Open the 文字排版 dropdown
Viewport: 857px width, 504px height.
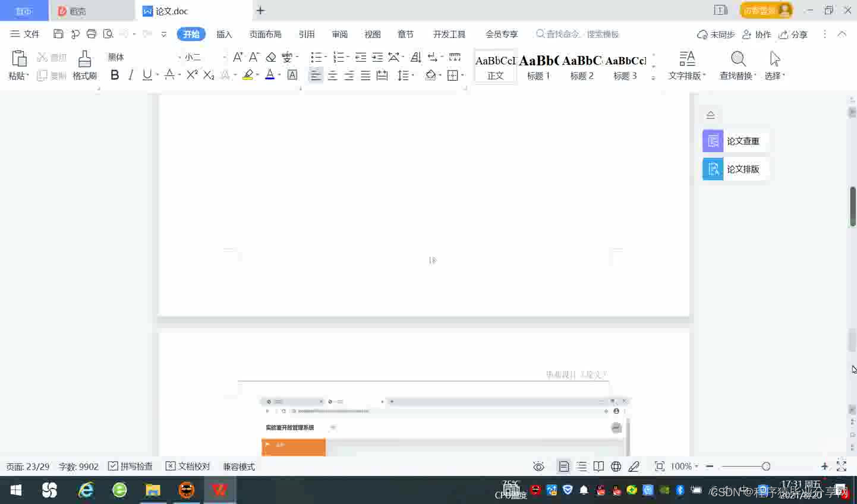687,65
